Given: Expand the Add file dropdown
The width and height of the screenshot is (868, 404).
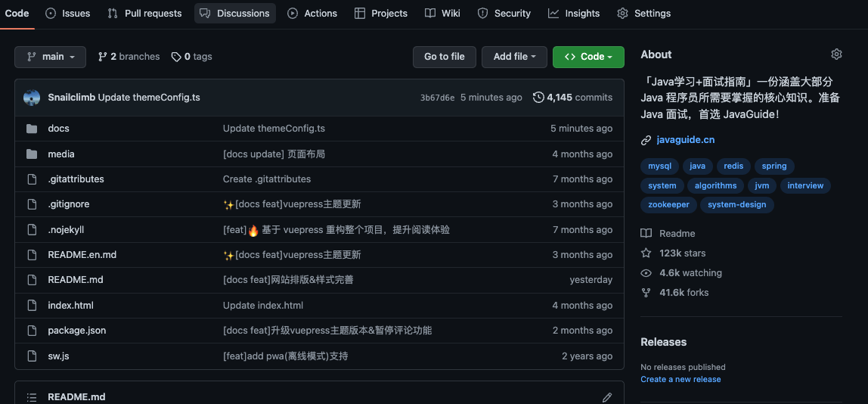Looking at the screenshot, I should click(514, 57).
